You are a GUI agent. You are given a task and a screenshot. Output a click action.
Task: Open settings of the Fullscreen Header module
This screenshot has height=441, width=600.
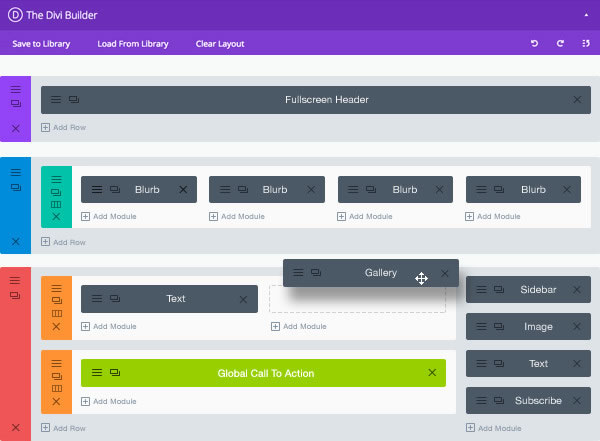click(56, 100)
